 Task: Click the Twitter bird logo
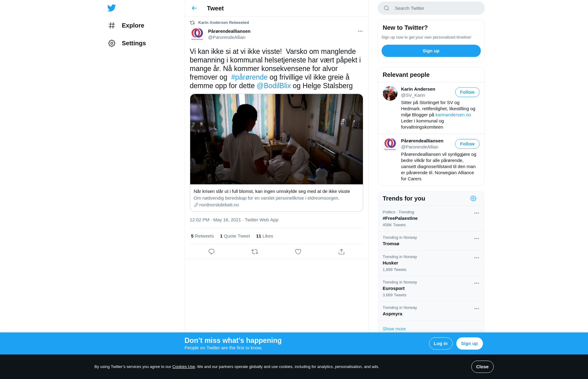[x=111, y=8]
